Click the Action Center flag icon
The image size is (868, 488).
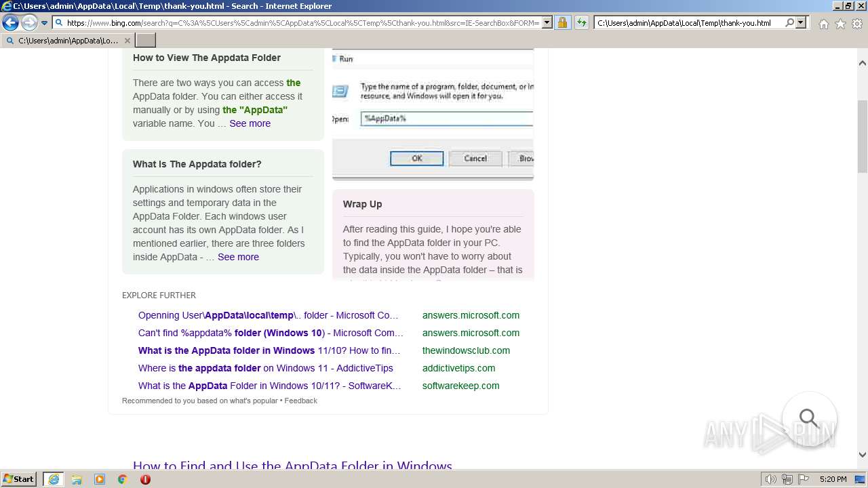tap(804, 479)
